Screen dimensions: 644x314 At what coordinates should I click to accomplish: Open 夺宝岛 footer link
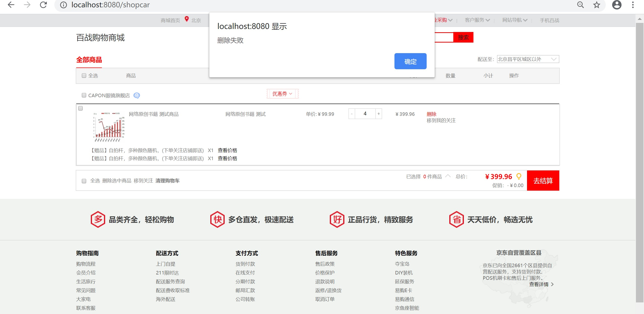tap(402, 264)
